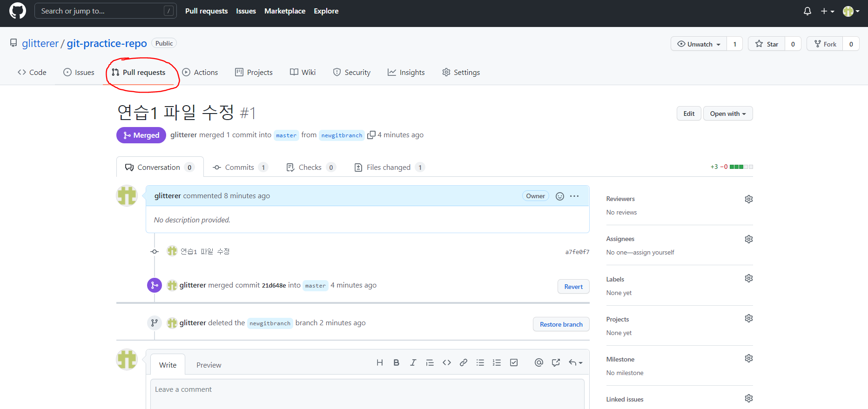Open git-practice-repo repository link
This screenshot has width=868, height=409.
[x=107, y=43]
